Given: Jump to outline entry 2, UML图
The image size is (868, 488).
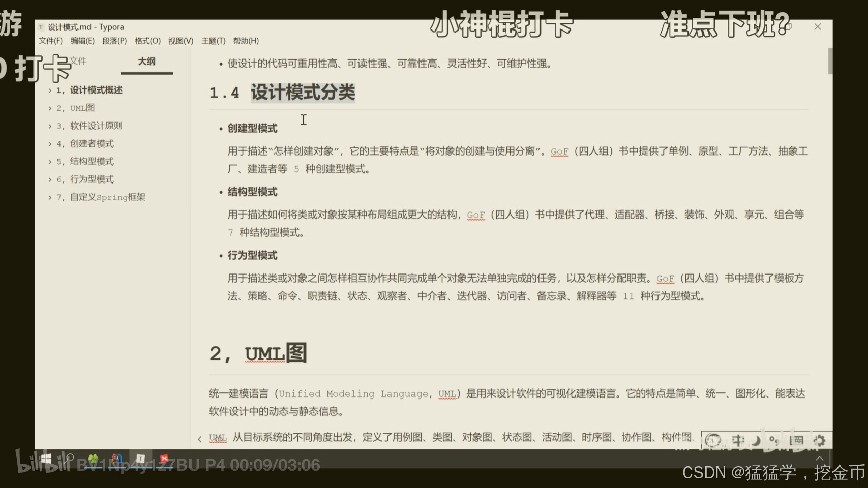Looking at the screenshot, I should click(75, 108).
